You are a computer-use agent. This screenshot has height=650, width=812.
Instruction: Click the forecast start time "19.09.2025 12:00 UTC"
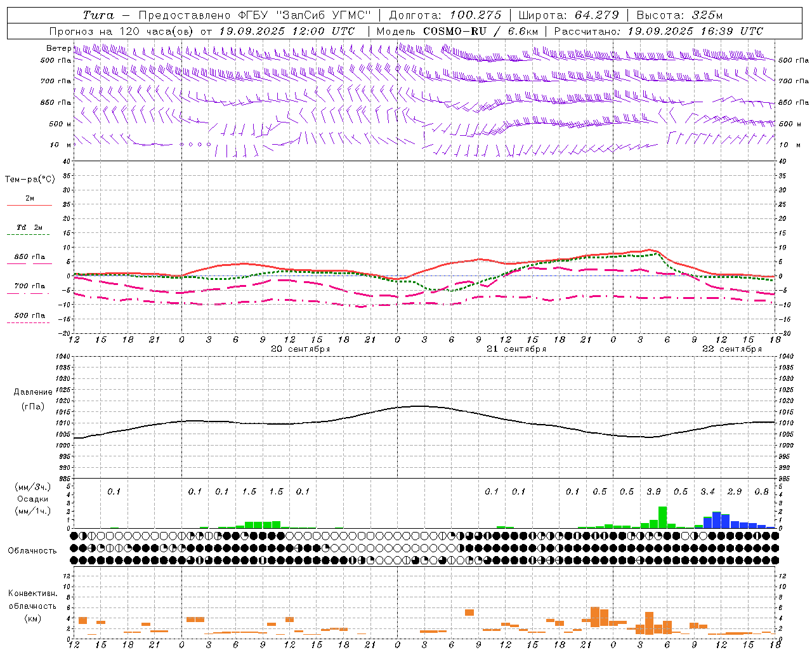point(287,31)
